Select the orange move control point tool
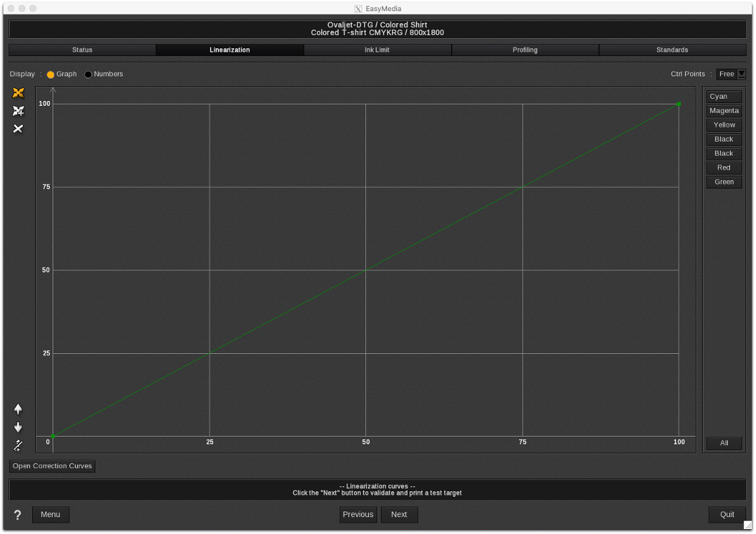The height and width of the screenshot is (534, 756). pos(18,93)
